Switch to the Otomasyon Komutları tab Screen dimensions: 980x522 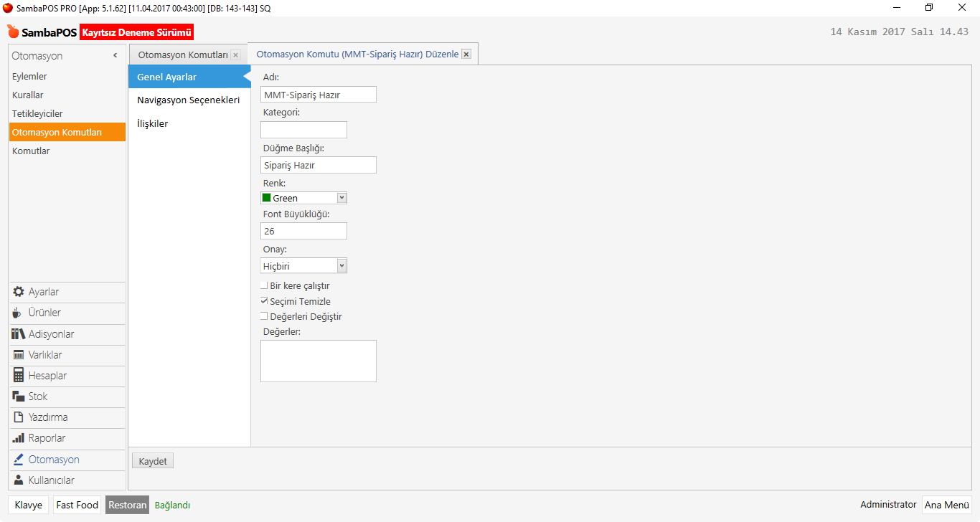pyautogui.click(x=182, y=54)
